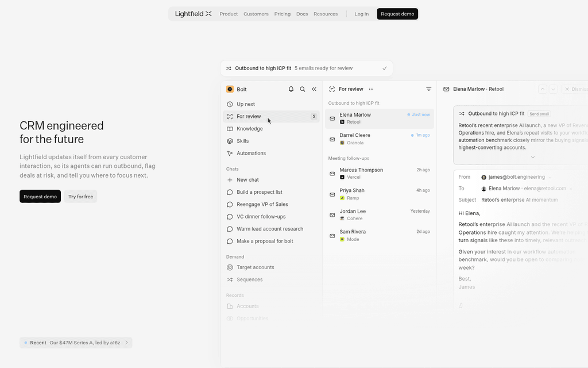Click the envelope icon beside Elena Marlow · Retool

pyautogui.click(x=446, y=89)
